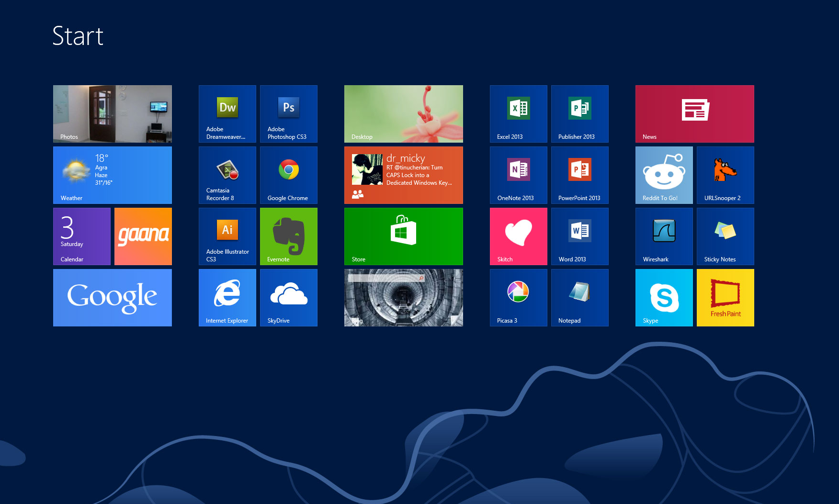Open Adobe Dreamweaver tile

(x=227, y=114)
